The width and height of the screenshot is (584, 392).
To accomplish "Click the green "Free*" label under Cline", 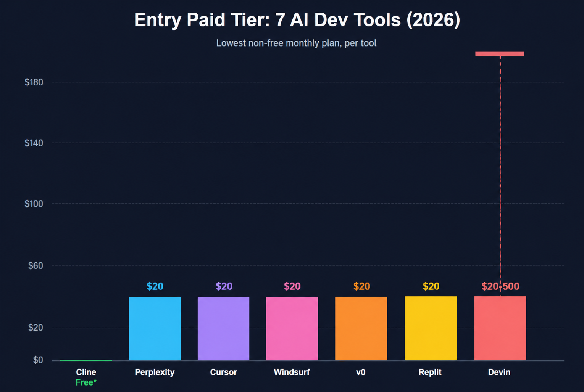I will [86, 382].
